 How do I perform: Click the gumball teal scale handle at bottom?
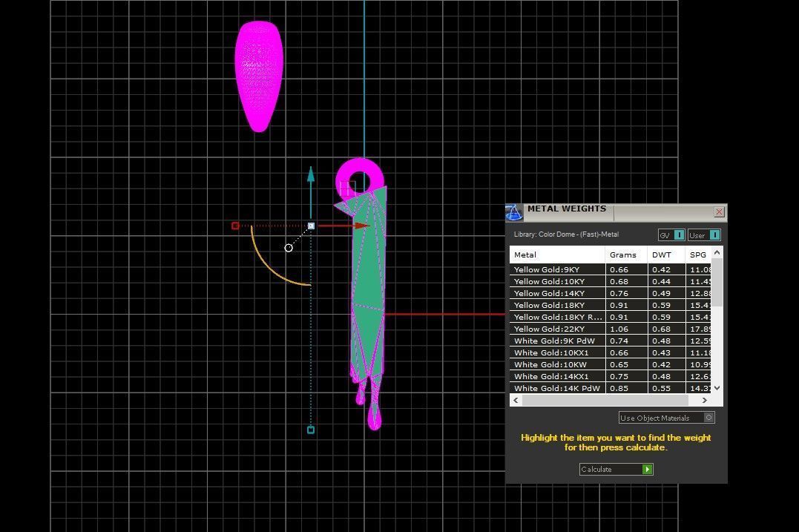pos(311,430)
